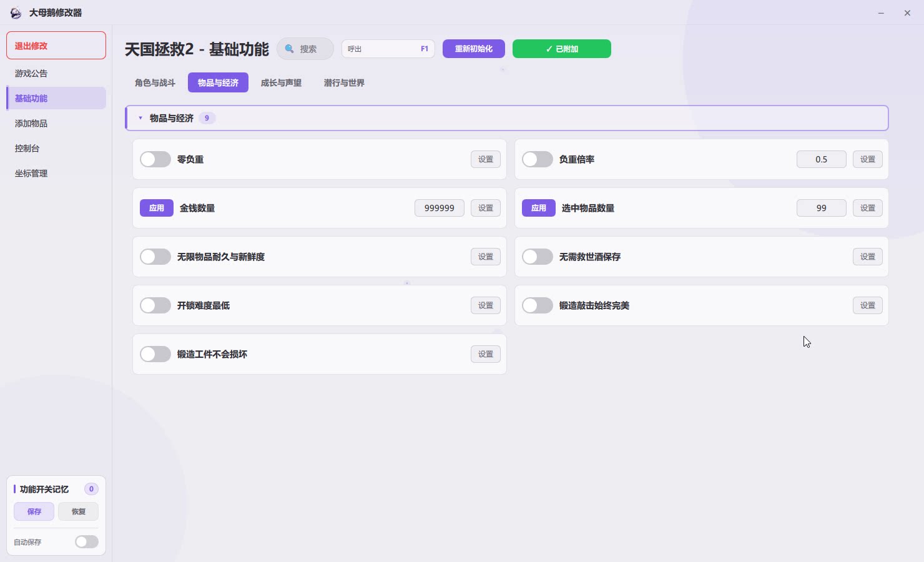Toggle 锻造工件不会损坏 switch
This screenshot has height=562, width=924.
[155, 354]
